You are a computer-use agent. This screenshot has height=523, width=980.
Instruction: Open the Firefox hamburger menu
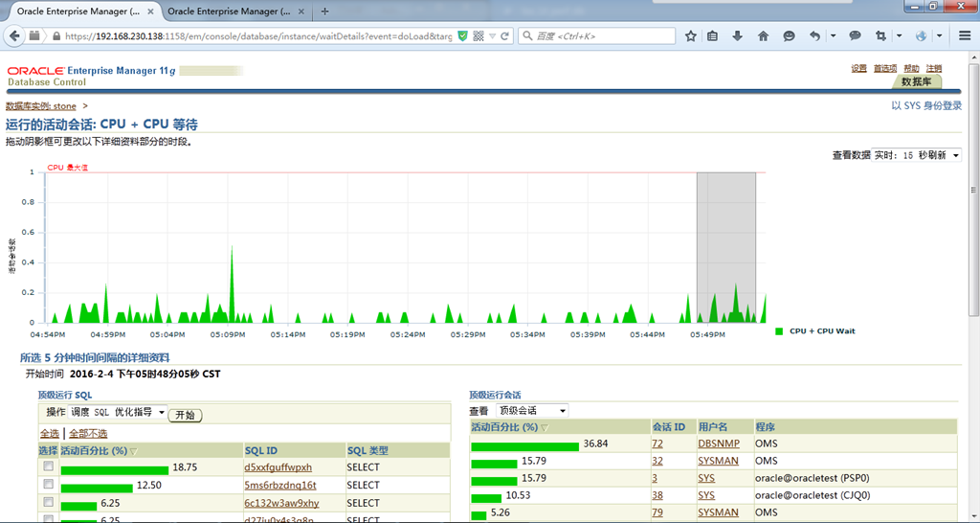pyautogui.click(x=965, y=36)
